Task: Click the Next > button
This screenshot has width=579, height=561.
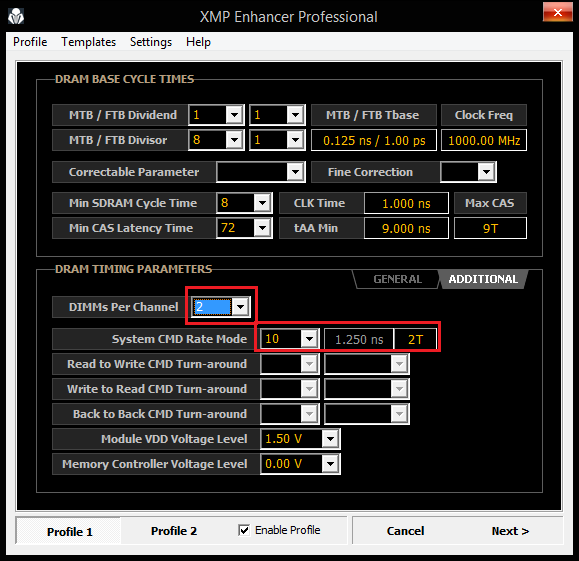Action: [x=510, y=531]
